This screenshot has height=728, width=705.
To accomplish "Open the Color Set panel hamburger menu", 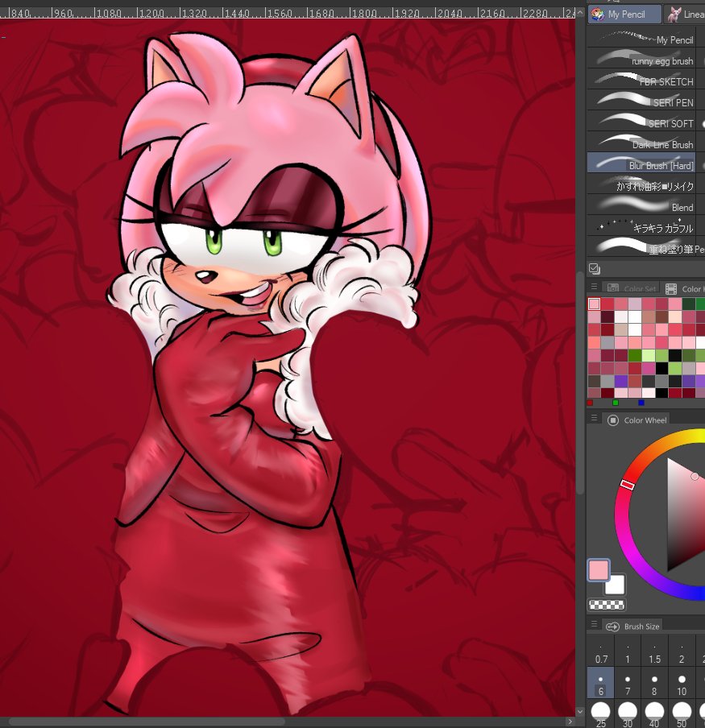I will [x=594, y=287].
